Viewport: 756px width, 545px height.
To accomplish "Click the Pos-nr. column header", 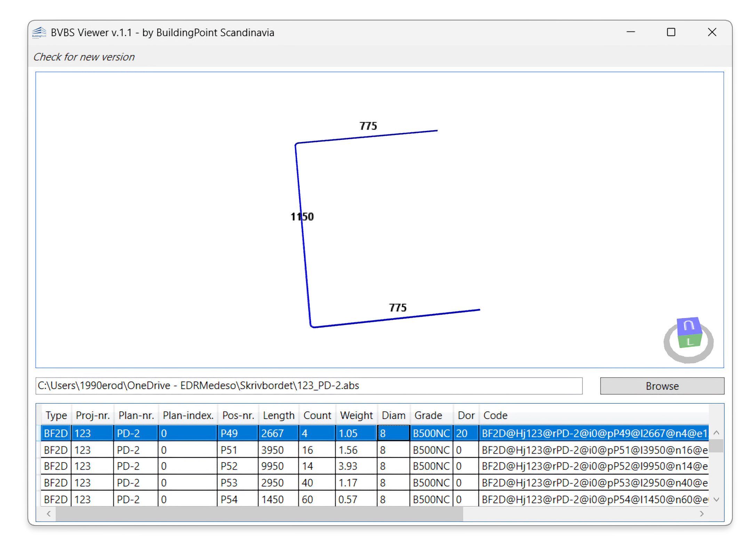I will click(238, 415).
